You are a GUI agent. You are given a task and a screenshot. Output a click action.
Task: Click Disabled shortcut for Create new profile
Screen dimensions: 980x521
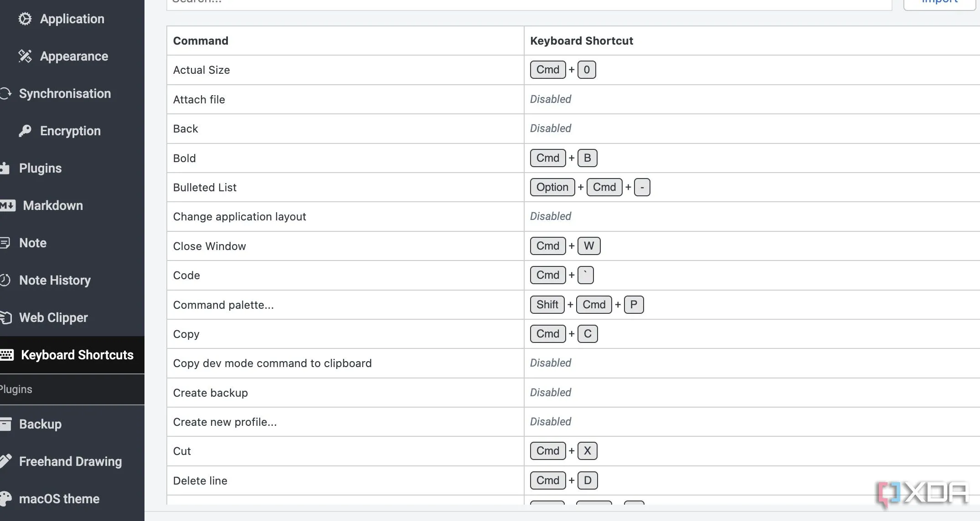(x=551, y=421)
